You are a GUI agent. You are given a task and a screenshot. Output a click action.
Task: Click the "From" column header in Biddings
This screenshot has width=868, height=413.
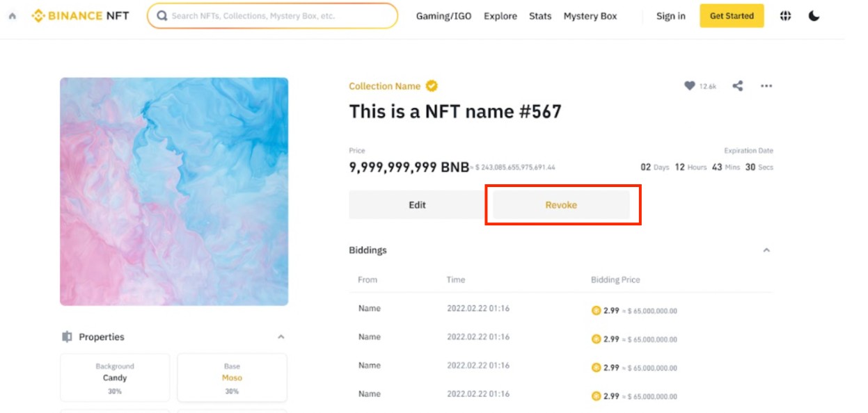pyautogui.click(x=368, y=280)
